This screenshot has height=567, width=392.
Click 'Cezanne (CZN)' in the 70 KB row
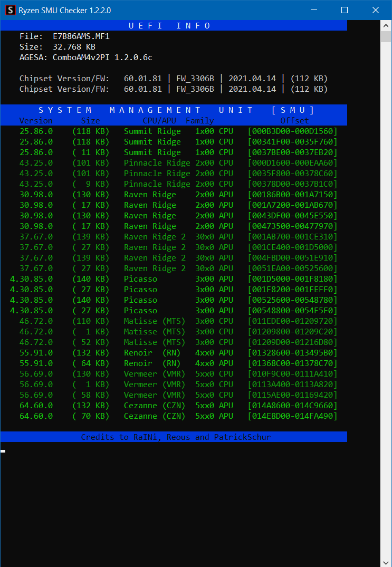point(155,416)
